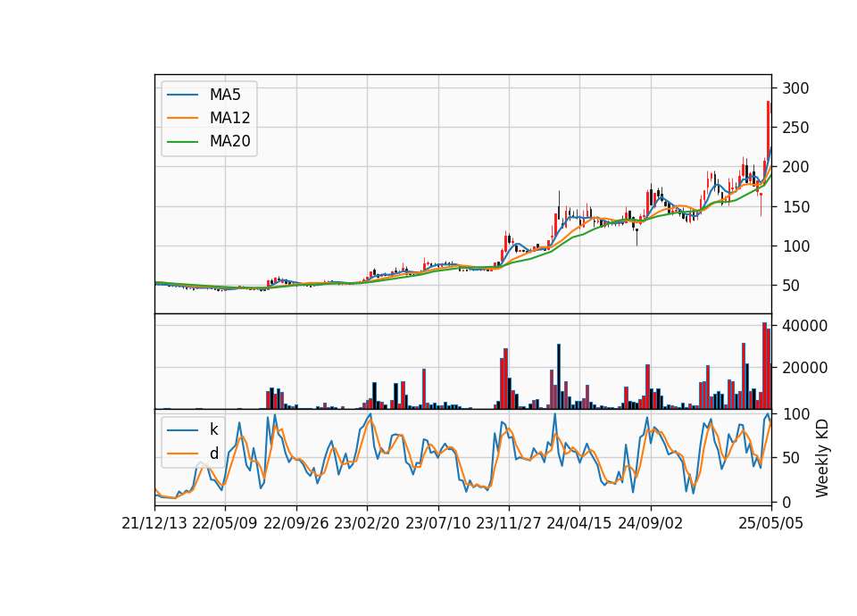Click the 24/09/02 date label
This screenshot has height=616, width=857.
pos(651,523)
